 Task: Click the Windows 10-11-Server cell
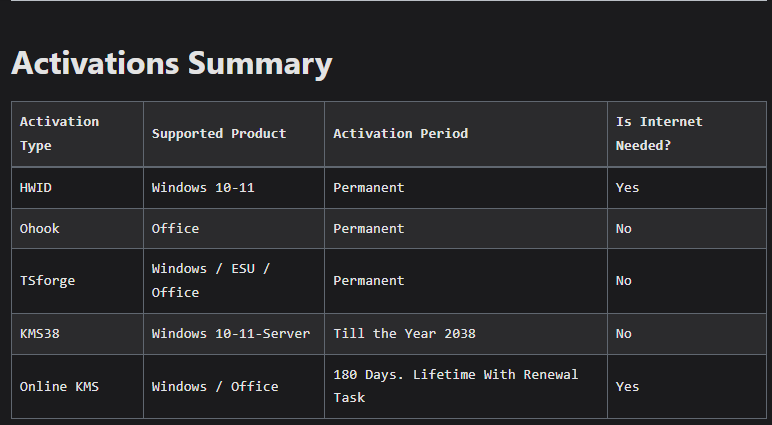[230, 333]
